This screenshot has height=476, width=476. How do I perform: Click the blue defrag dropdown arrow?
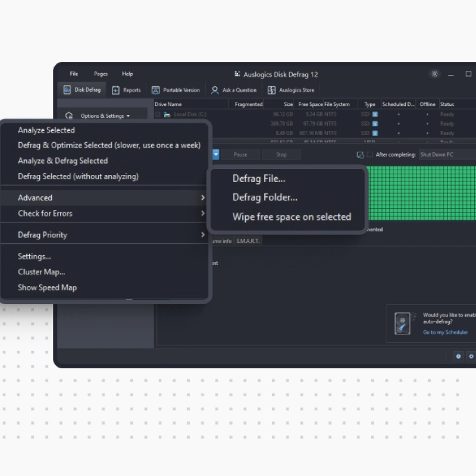point(215,154)
